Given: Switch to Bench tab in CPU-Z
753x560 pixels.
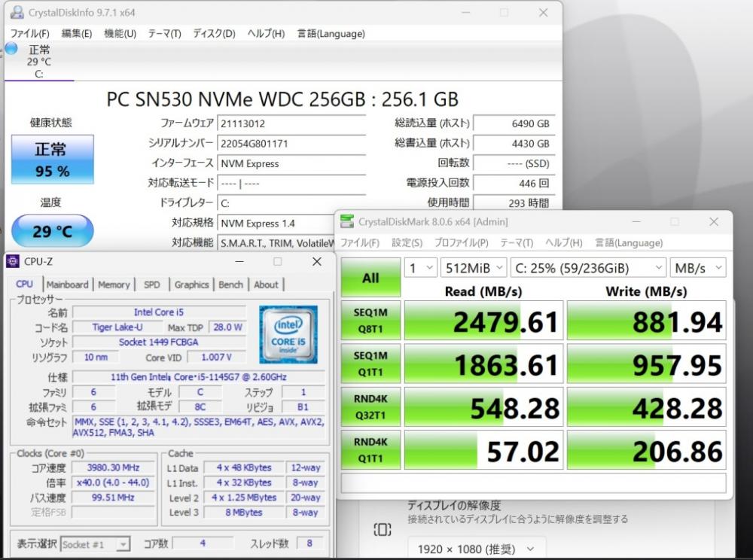Looking at the screenshot, I should 230,285.
